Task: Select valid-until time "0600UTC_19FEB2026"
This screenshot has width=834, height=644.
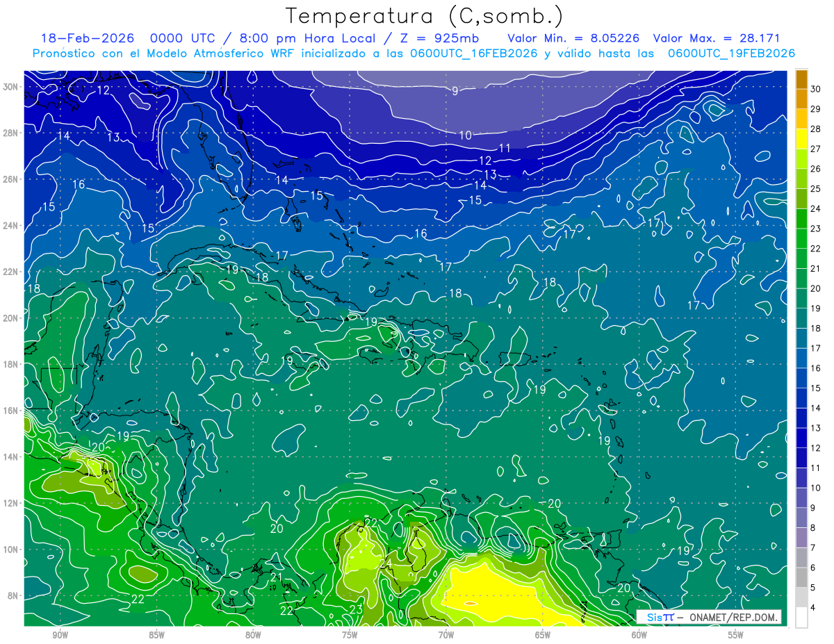Action: pos(731,53)
